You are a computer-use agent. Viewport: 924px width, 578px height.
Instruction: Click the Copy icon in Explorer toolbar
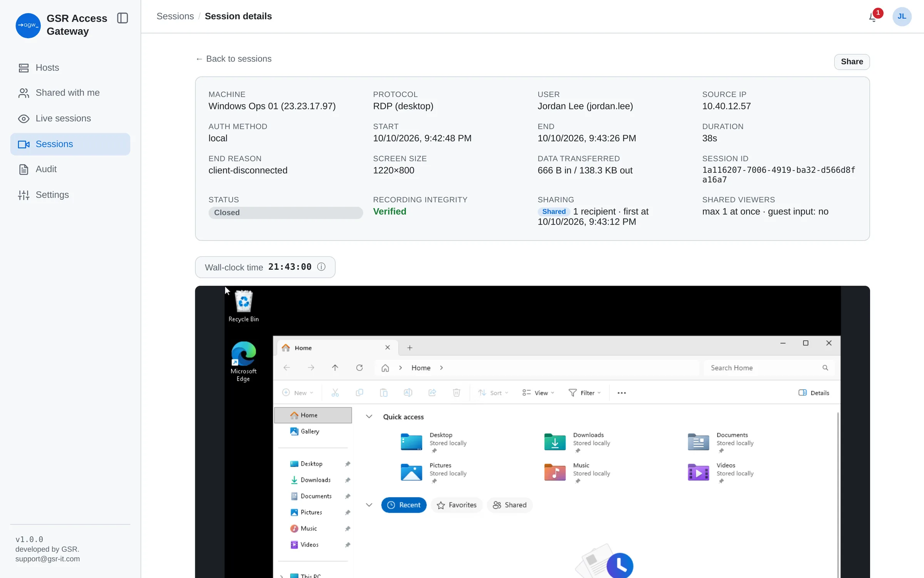tap(359, 393)
